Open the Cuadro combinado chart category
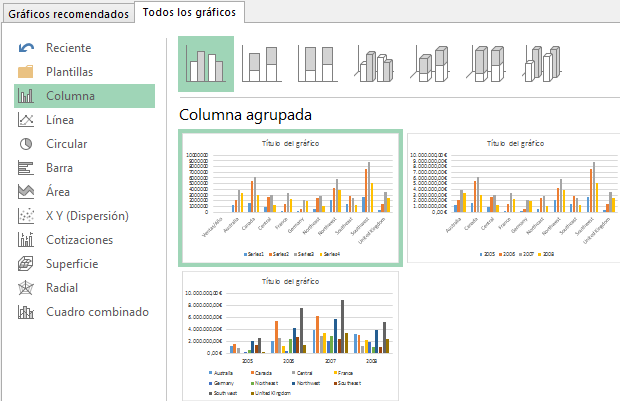Viewport: 620px width, 401px height. click(x=97, y=312)
